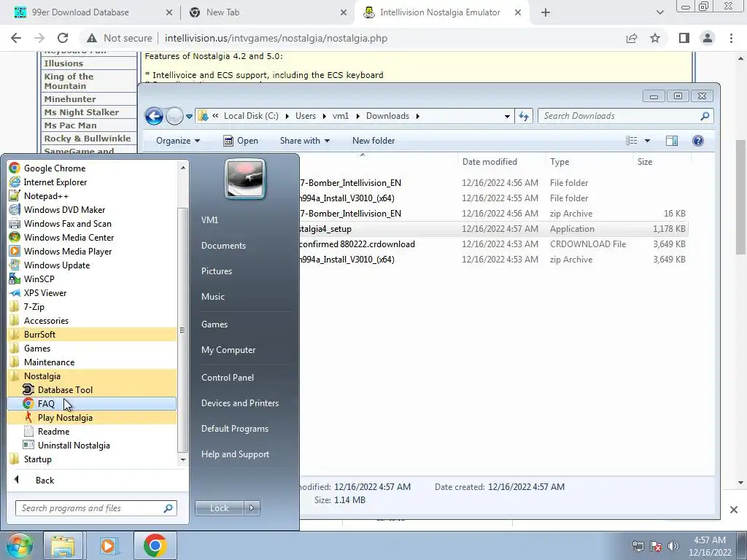Open the Ms Pac Man sidebar link
This screenshot has width=747, height=560.
tap(71, 125)
